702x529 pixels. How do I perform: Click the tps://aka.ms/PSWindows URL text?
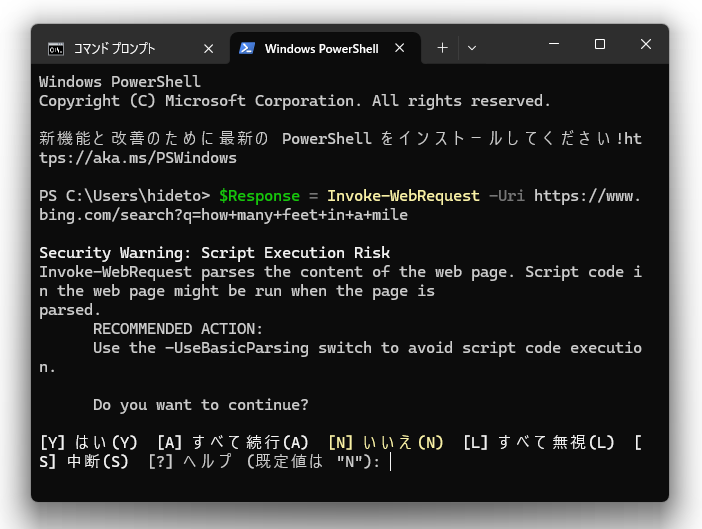(x=138, y=158)
